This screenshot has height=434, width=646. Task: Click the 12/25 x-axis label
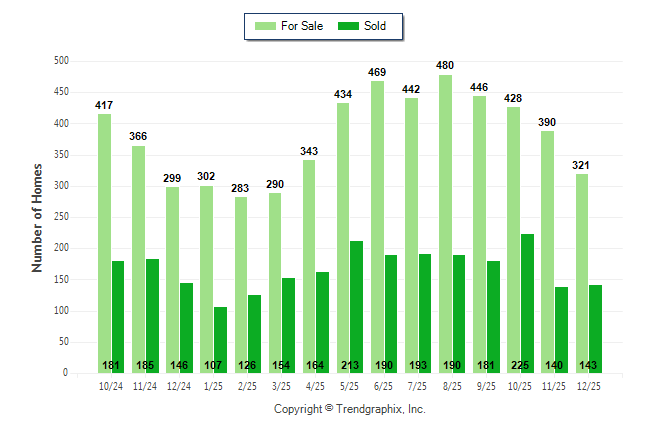588,385
